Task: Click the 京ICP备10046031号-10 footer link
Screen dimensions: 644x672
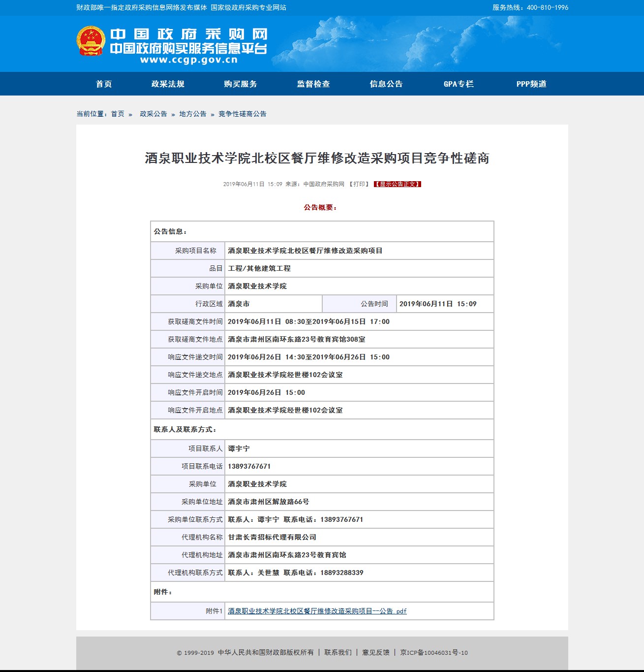Action: pyautogui.click(x=434, y=652)
